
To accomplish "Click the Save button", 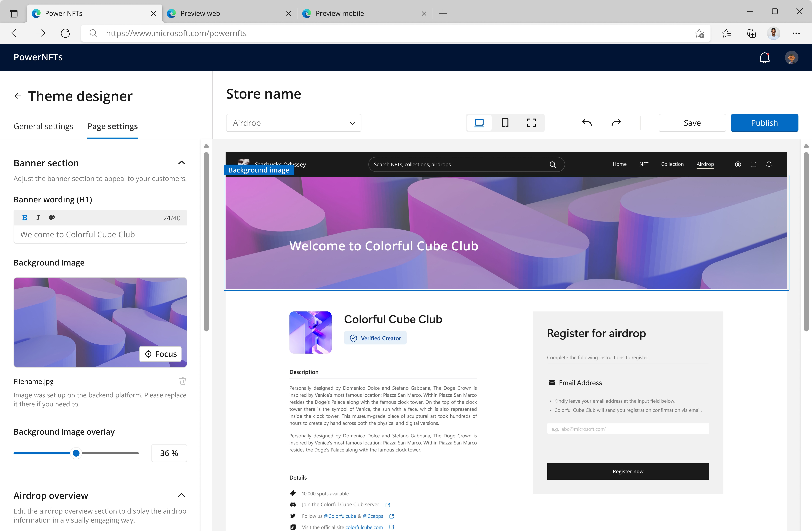I will pos(692,123).
